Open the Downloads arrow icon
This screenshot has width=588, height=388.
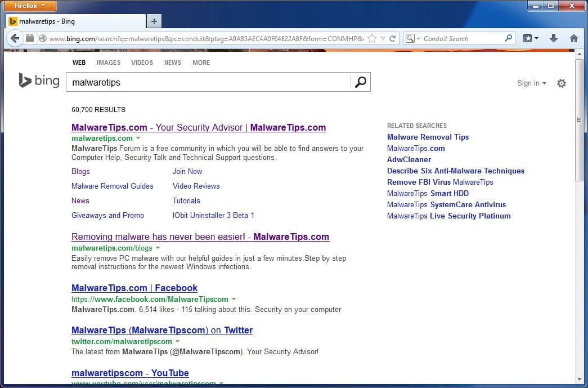coord(554,38)
